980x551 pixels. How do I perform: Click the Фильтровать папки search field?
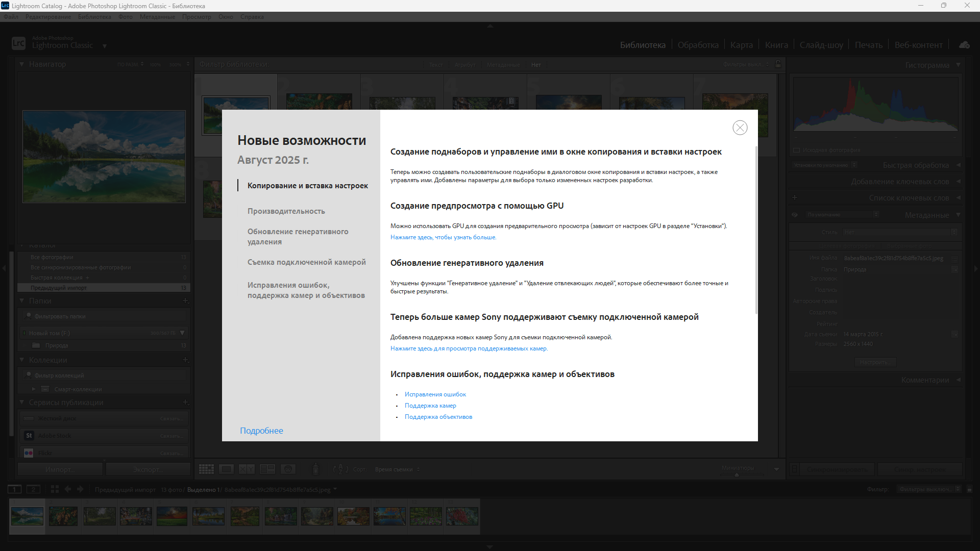point(104,316)
